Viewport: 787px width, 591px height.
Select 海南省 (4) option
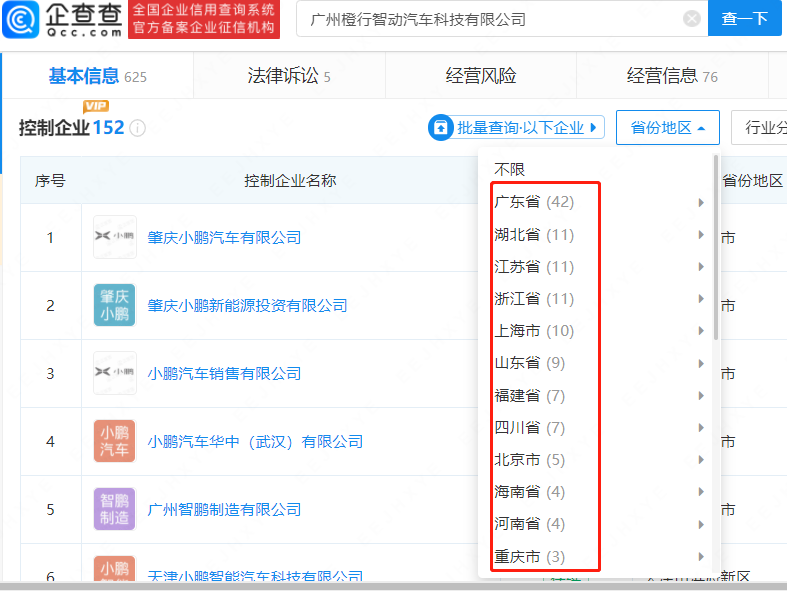tap(530, 492)
